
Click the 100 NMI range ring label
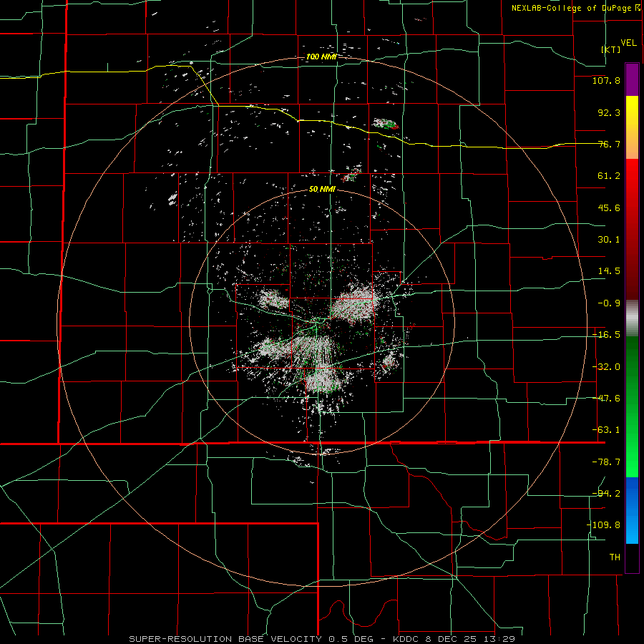321,57
